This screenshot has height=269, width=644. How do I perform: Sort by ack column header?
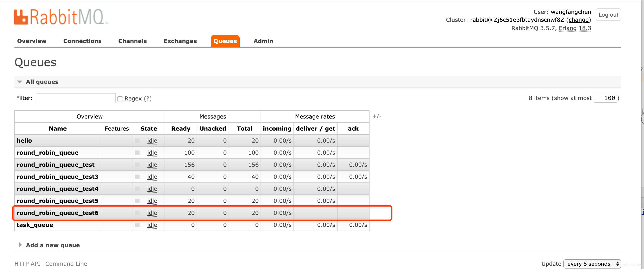click(353, 128)
